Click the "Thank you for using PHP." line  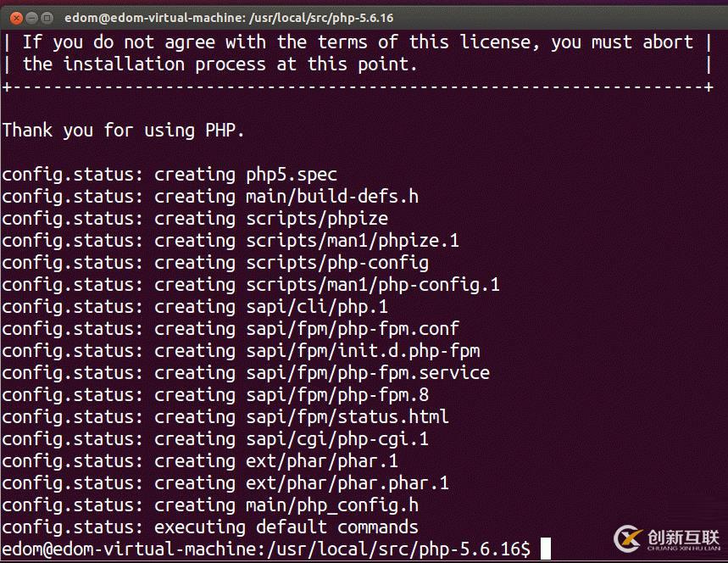(124, 131)
